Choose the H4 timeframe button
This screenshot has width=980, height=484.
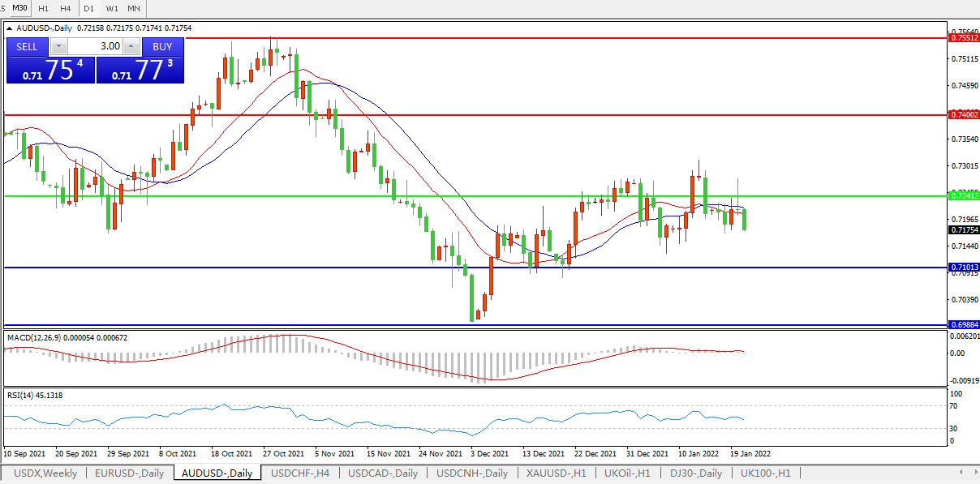(66, 8)
